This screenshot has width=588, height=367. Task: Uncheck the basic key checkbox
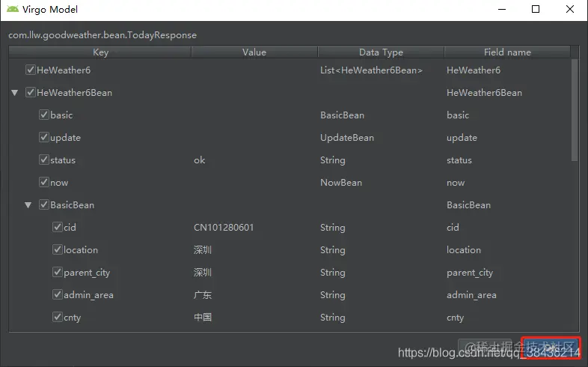point(44,115)
